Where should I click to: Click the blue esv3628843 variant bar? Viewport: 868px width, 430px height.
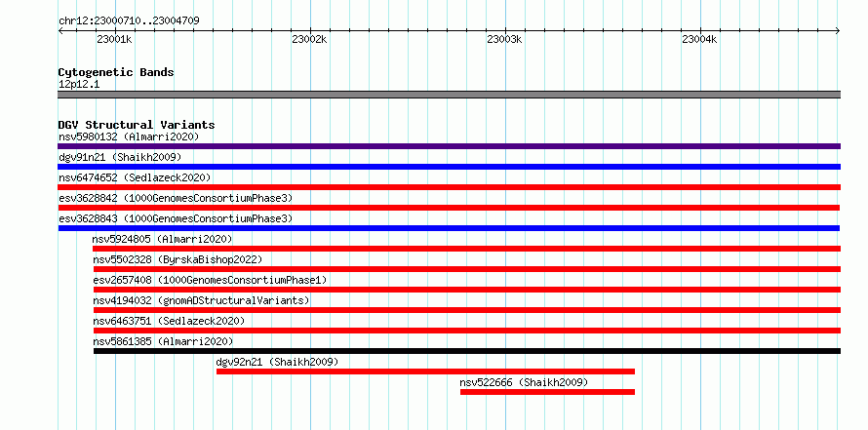click(x=449, y=228)
